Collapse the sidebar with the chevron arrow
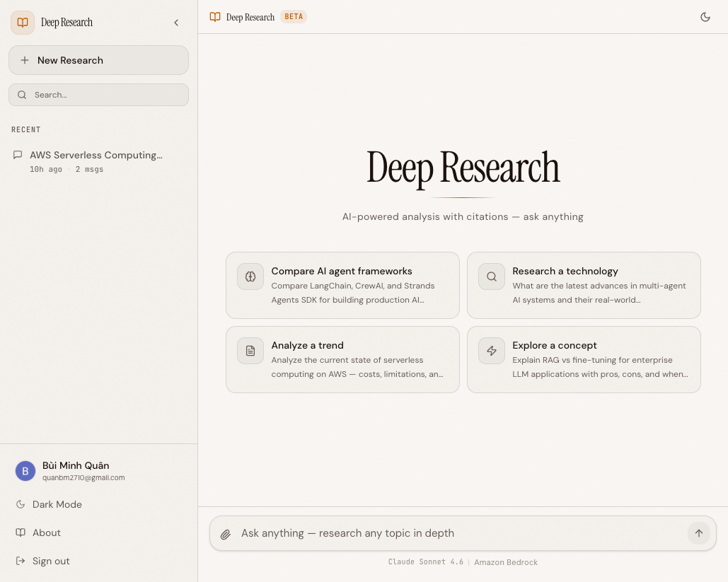Image resolution: width=728 pixels, height=582 pixels. tap(176, 23)
